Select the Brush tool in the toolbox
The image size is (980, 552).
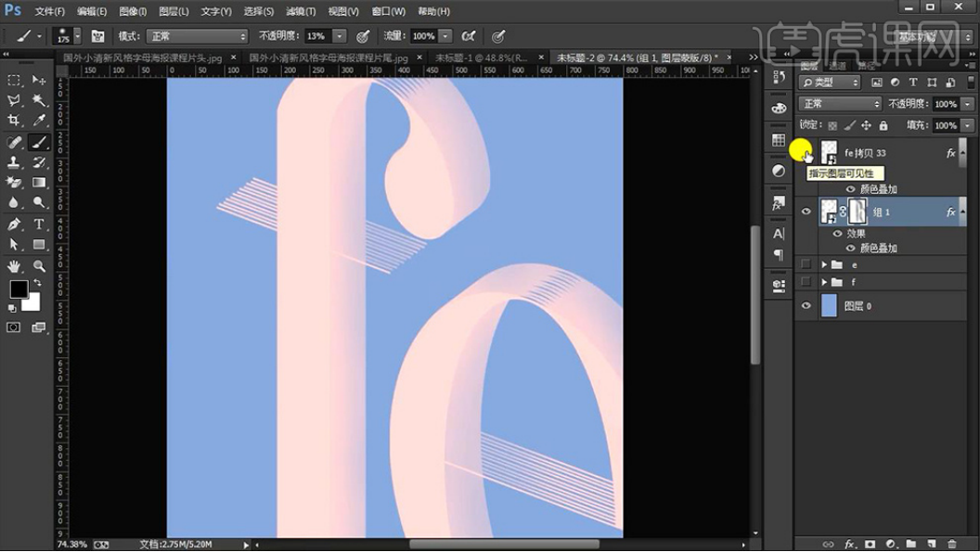click(x=39, y=143)
